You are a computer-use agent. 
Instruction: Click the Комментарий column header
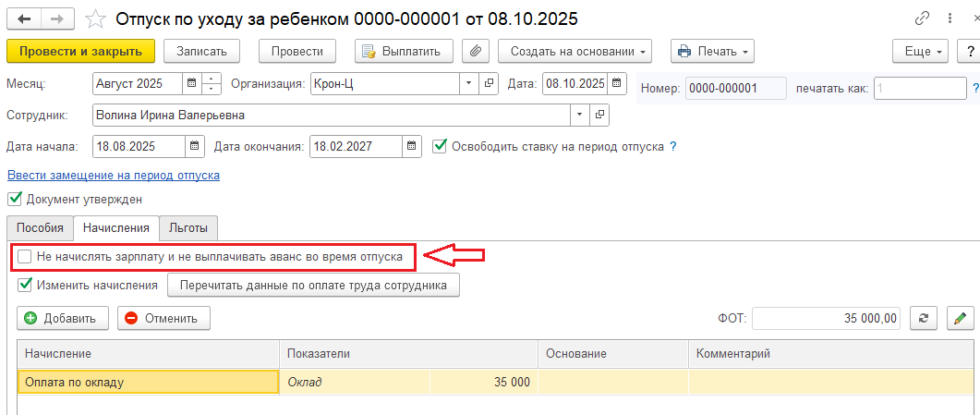tap(831, 354)
